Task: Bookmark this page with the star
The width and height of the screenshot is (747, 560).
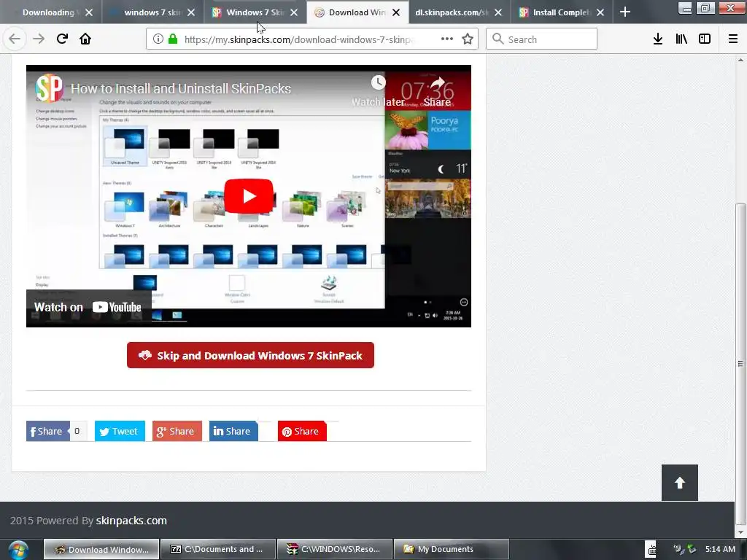Action: [468, 39]
